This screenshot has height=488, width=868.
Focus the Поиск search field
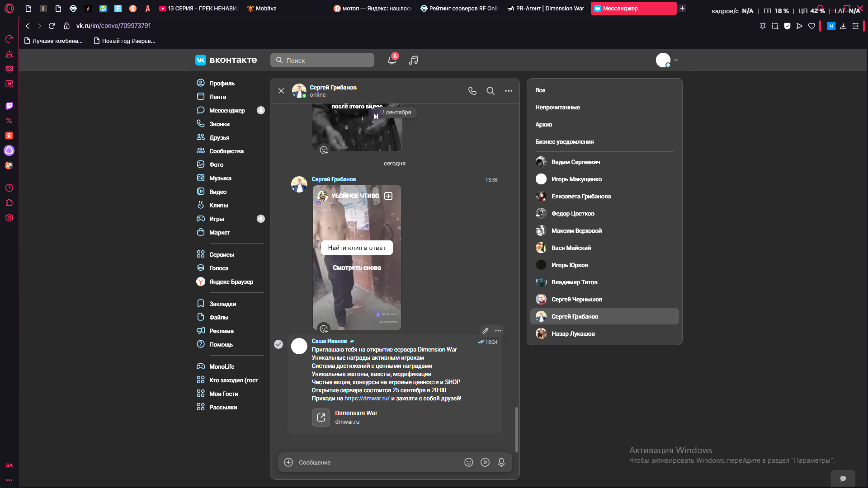coord(322,60)
